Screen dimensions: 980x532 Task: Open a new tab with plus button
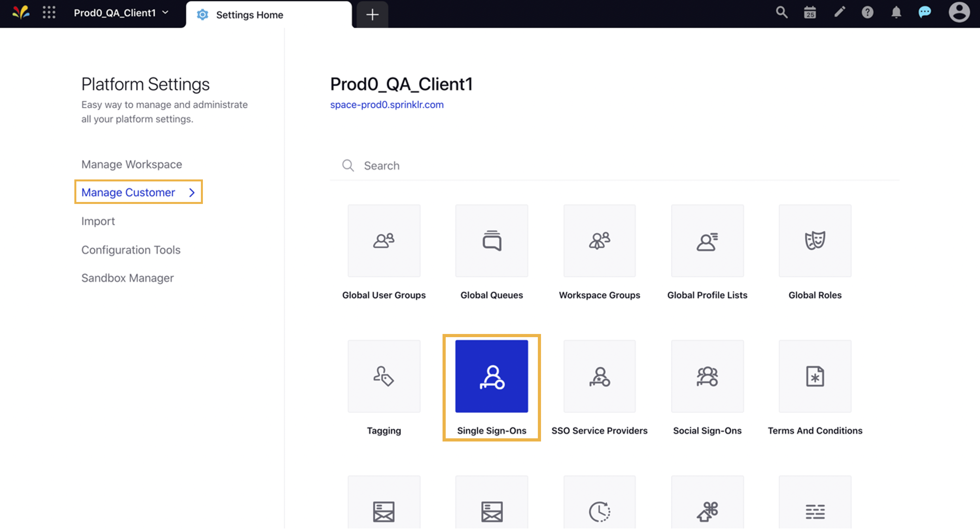pyautogui.click(x=372, y=15)
